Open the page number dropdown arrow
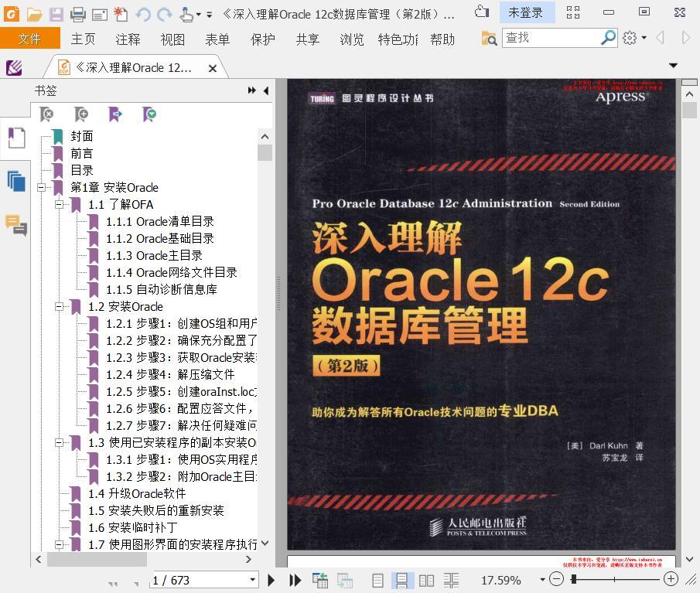Image resolution: width=700 pixels, height=593 pixels. pyautogui.click(x=252, y=580)
